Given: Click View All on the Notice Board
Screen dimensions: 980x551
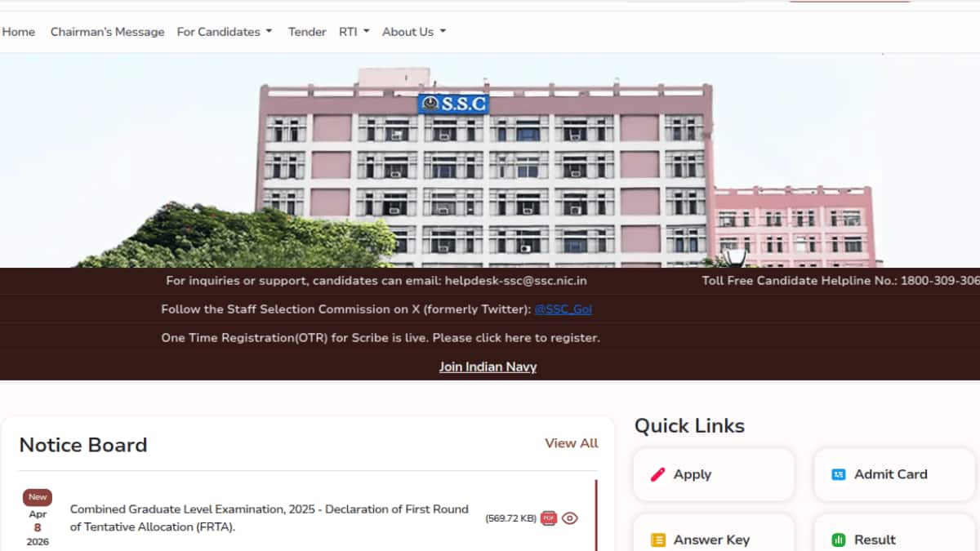Looking at the screenshot, I should pos(571,443).
